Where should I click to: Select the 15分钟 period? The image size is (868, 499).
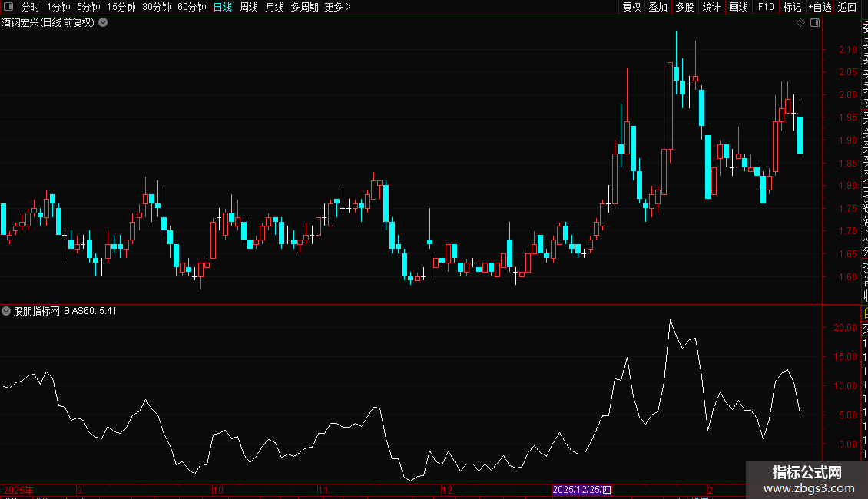point(121,7)
